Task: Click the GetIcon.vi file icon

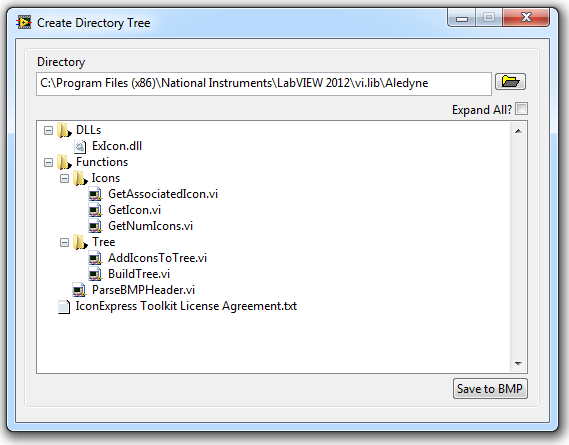Action: pos(95,210)
